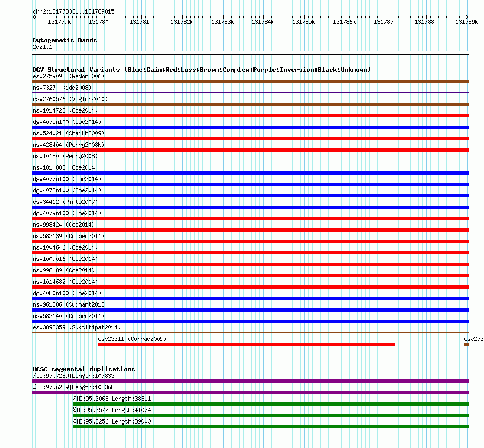Image resolution: width=484 pixels, height=448 pixels.
Task: Select the purple %ID:97.7289 Length:107833 duplication bar
Action: pos(250,381)
